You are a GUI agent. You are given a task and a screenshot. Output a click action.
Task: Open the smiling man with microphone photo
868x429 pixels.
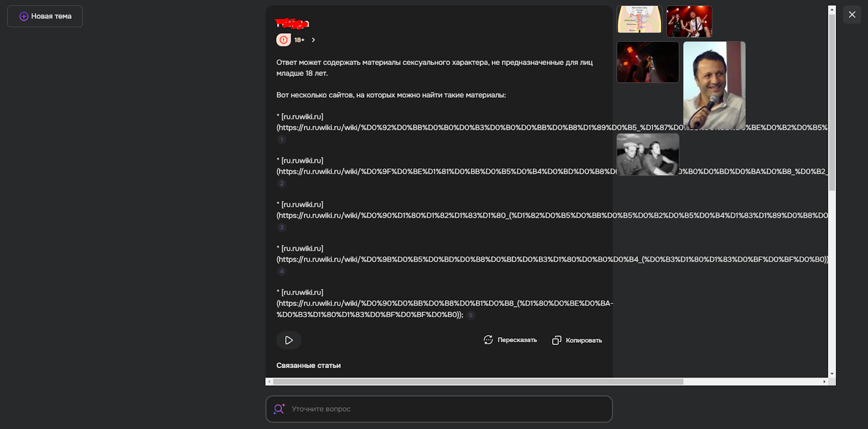coord(714,86)
